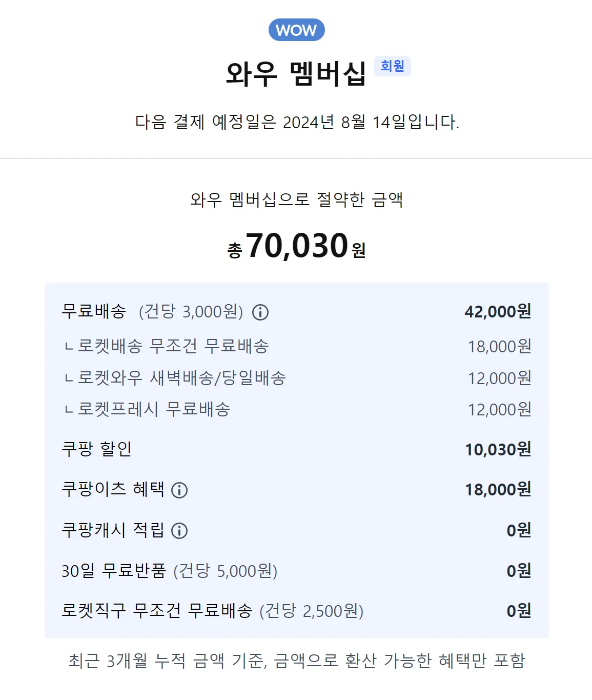The width and height of the screenshot is (592, 700).
Task: Select 로켓와우 새벽배송/당일배송 sub-item
Action: (181, 378)
